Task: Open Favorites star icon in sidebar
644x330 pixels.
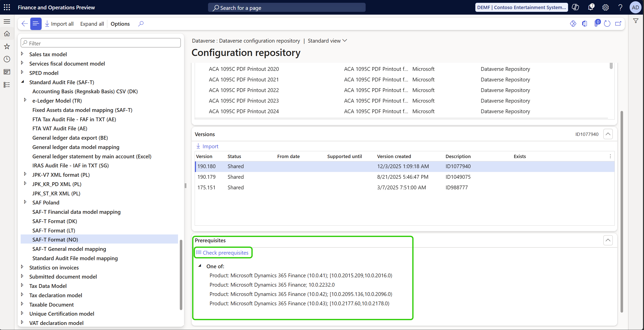Action: (7, 46)
